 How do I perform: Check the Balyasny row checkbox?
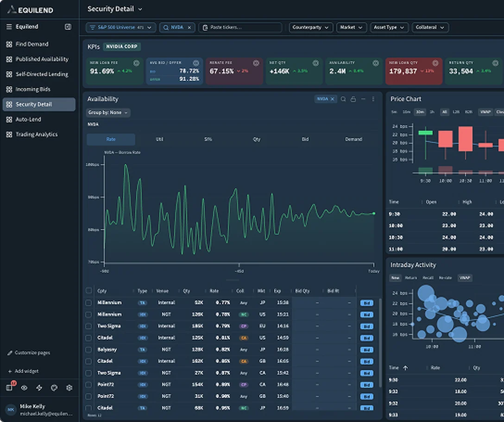pyautogui.click(x=88, y=350)
